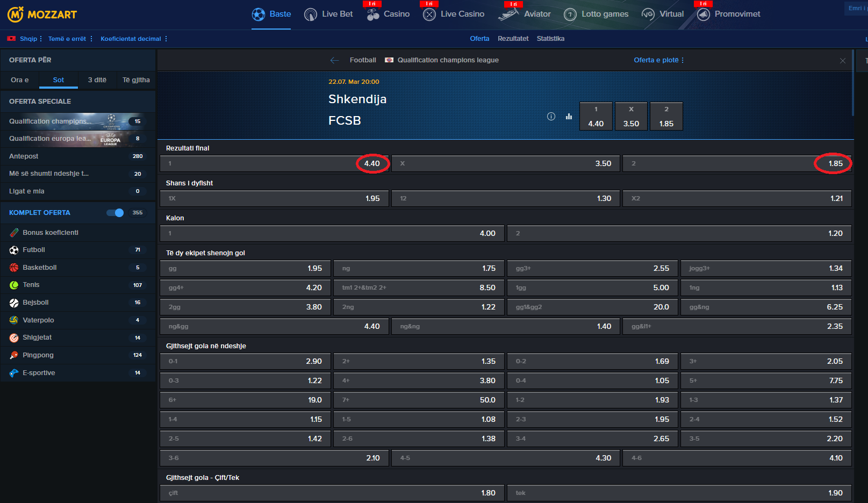Click Emri i username field
The image size is (868, 503).
coord(856,8)
